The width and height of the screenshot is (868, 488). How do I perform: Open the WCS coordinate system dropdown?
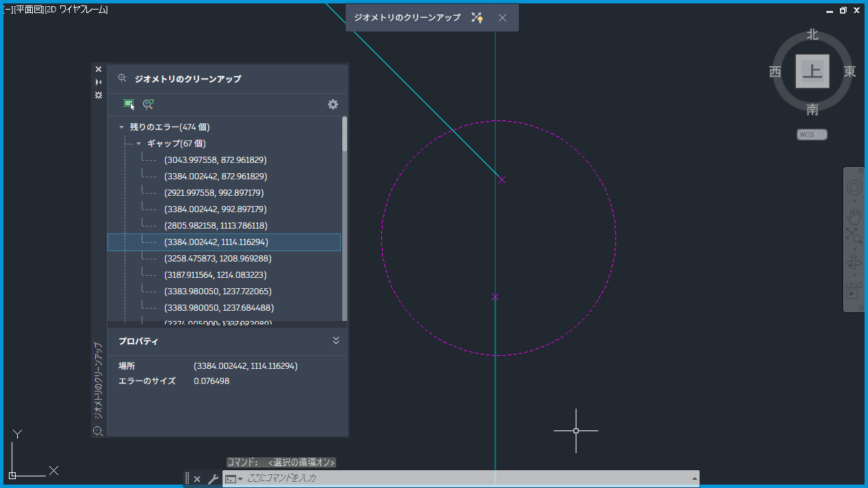point(813,135)
